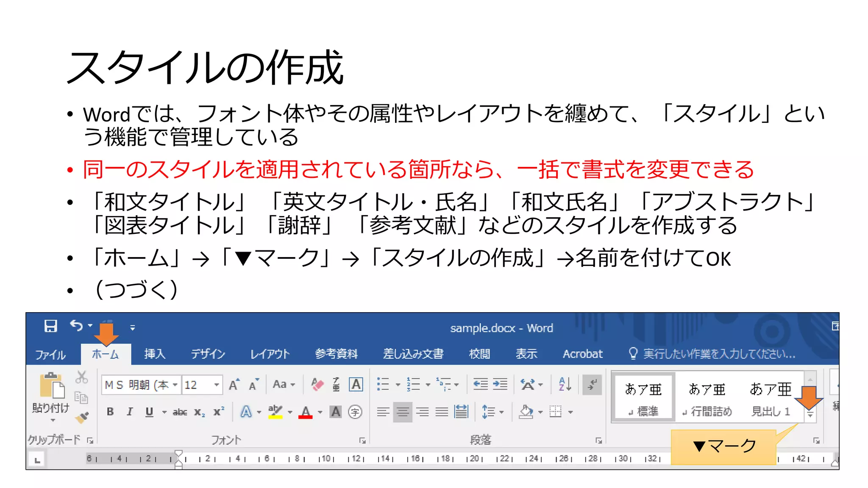868x488 pixels.
Task: Toggle the Center alignment button
Action: [x=403, y=412]
